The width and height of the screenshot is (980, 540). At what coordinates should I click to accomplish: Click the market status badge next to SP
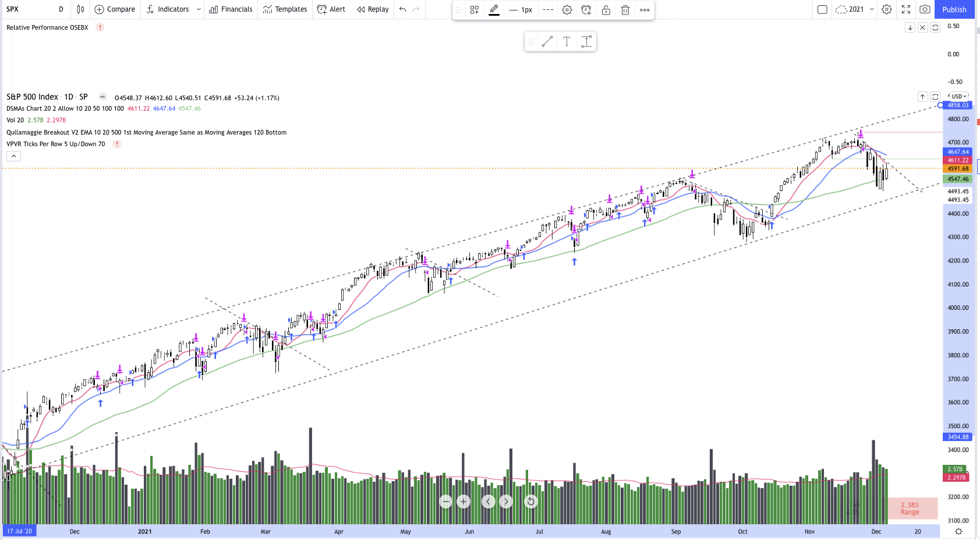tap(102, 97)
